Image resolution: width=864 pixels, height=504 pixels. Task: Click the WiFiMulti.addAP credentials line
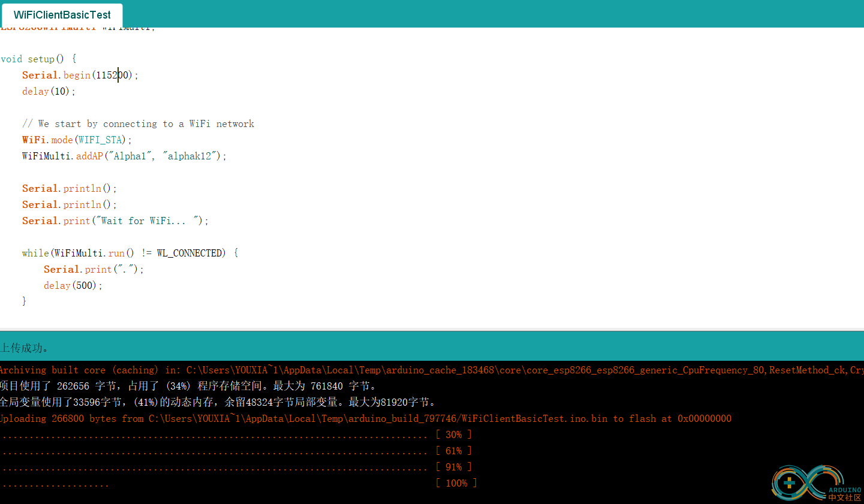[x=124, y=156]
